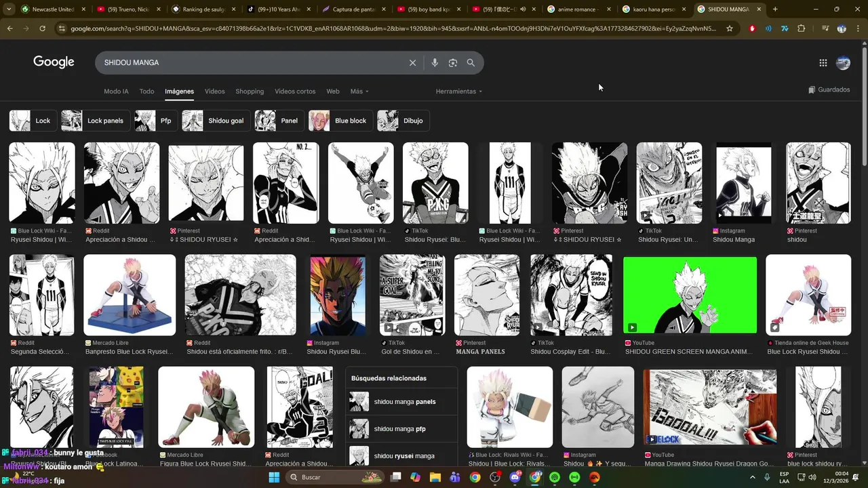Viewport: 868px width, 488px height.
Task: Switch to Newcastle United browser tab
Action: [53, 9]
